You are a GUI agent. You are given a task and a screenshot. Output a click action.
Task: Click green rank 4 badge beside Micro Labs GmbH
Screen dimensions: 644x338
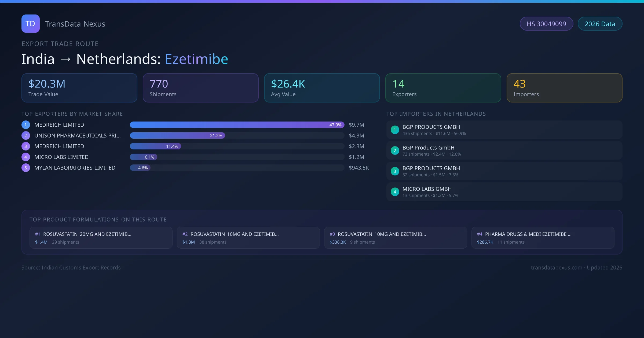tap(395, 192)
